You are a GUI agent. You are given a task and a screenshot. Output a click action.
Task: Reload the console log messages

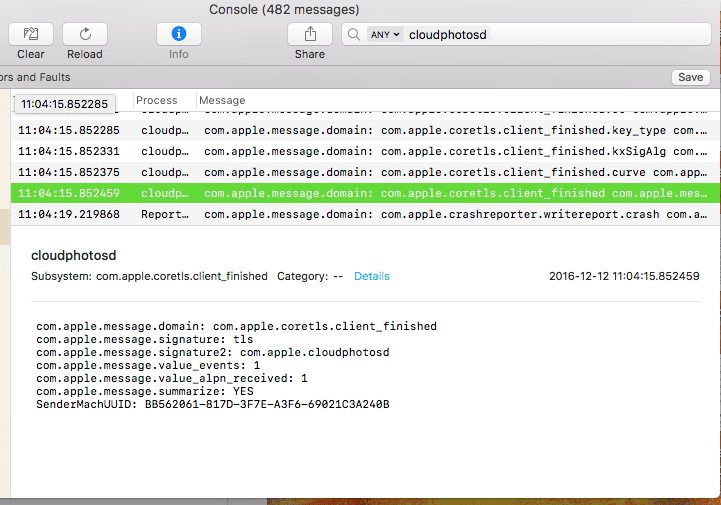click(x=85, y=34)
